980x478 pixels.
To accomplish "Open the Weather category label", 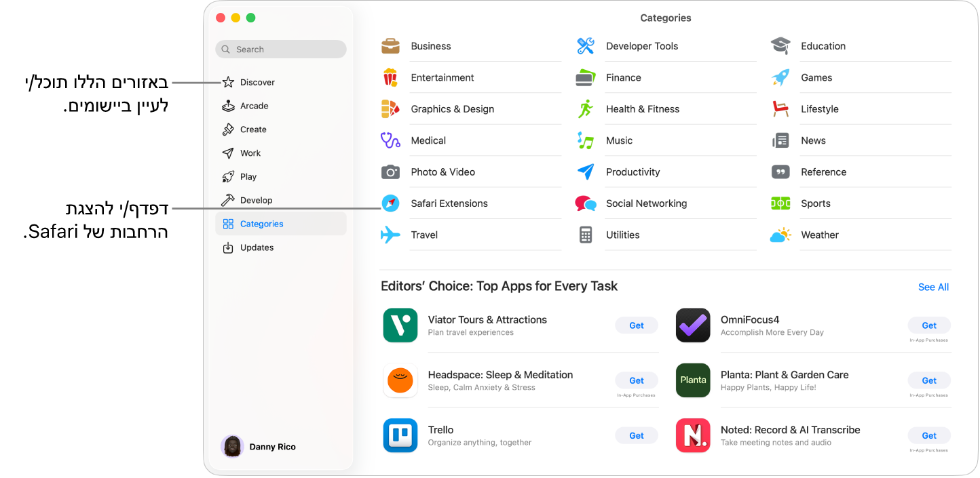I will pos(820,235).
